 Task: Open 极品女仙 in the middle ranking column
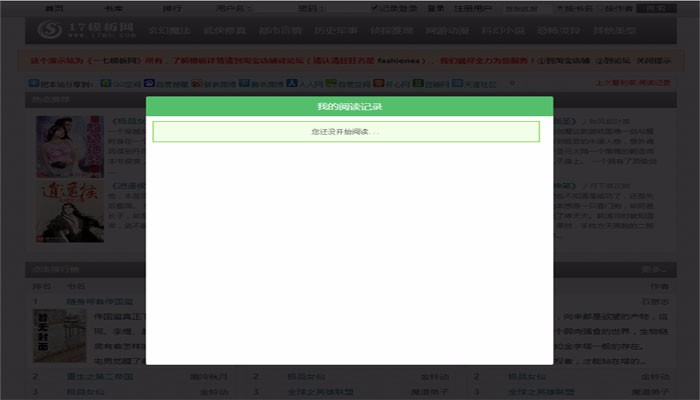click(306, 376)
